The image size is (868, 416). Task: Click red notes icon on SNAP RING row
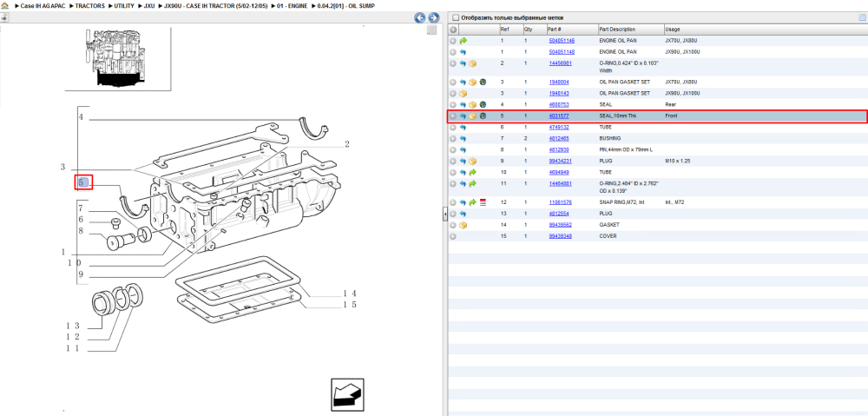click(x=482, y=202)
